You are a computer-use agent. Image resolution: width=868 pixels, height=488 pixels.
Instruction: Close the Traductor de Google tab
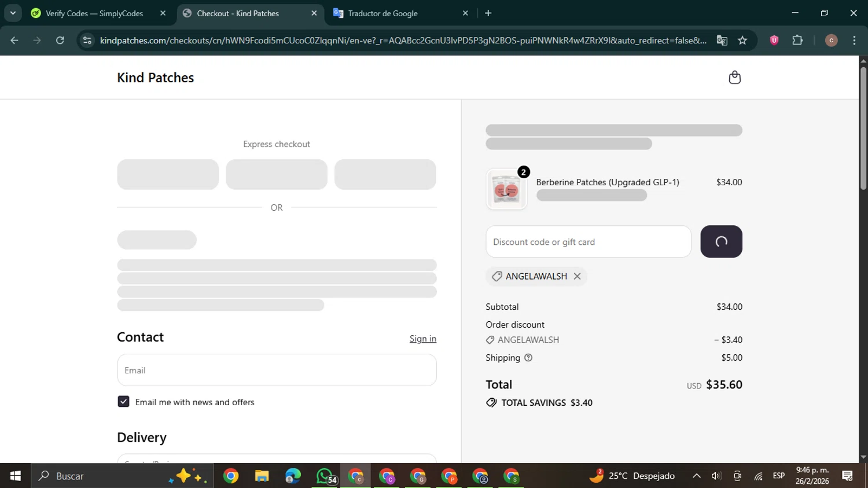pos(465,13)
